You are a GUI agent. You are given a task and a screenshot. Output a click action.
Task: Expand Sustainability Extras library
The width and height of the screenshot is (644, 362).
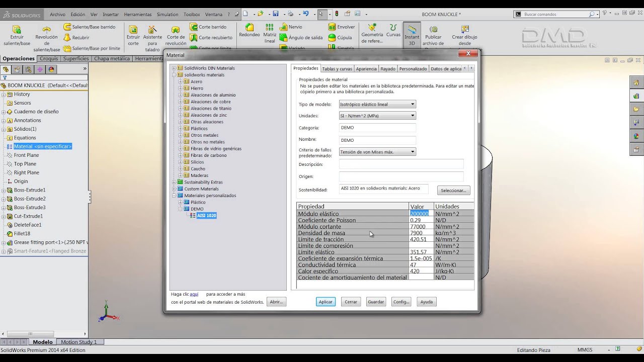pos(174,182)
